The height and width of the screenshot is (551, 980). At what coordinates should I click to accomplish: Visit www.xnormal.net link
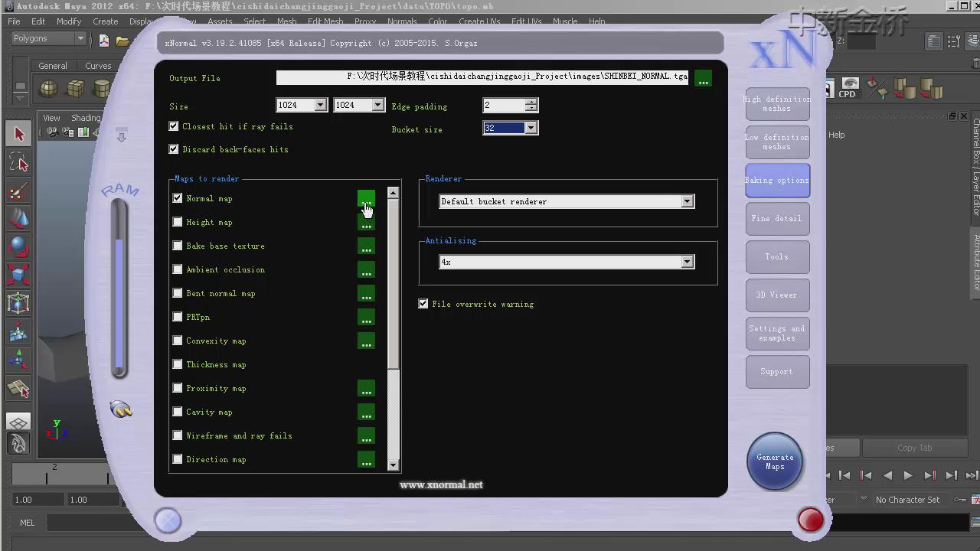[441, 484]
